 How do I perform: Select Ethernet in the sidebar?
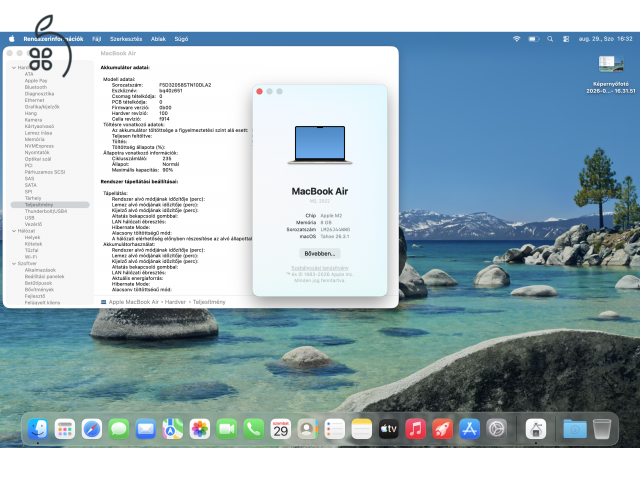coord(34,100)
